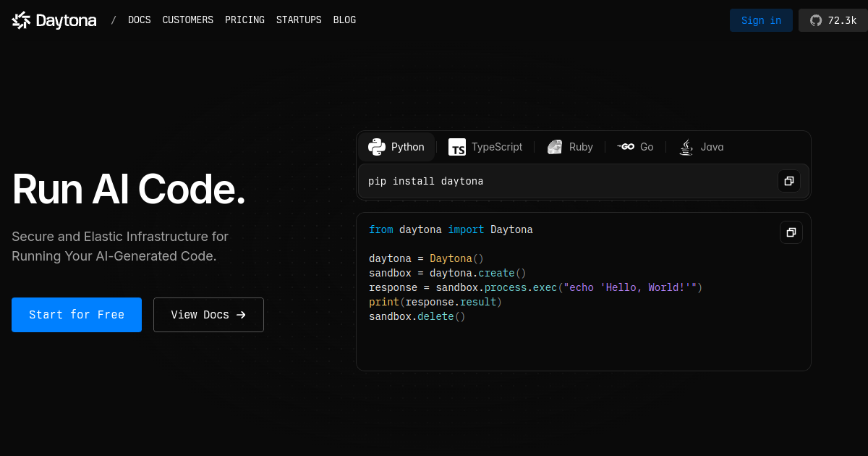Click the "daytona = Daytona()" line

tap(426, 258)
